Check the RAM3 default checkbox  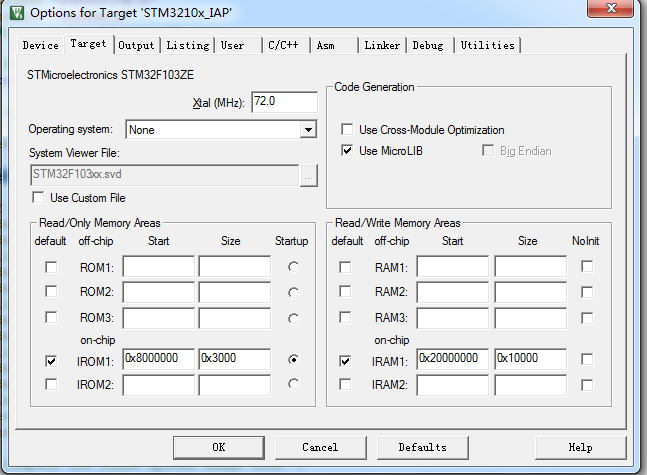tap(345, 317)
